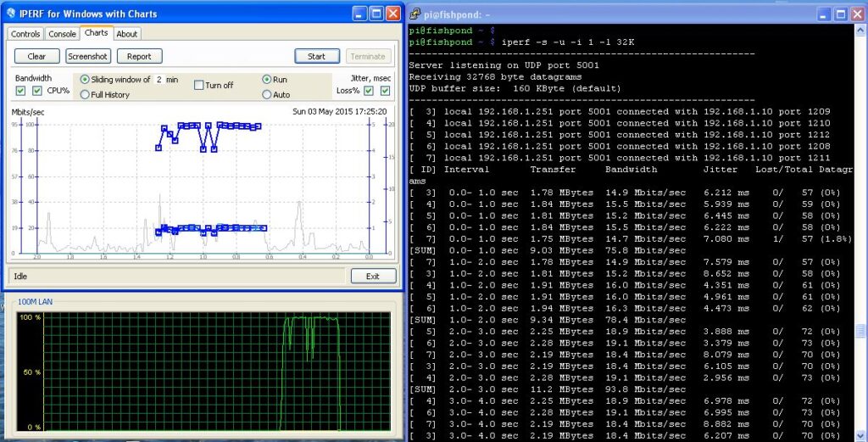The height and width of the screenshot is (442, 868).
Task: Click the chart timestamp 'Sun 03 May 2015 17:25:20'
Action: pos(339,111)
